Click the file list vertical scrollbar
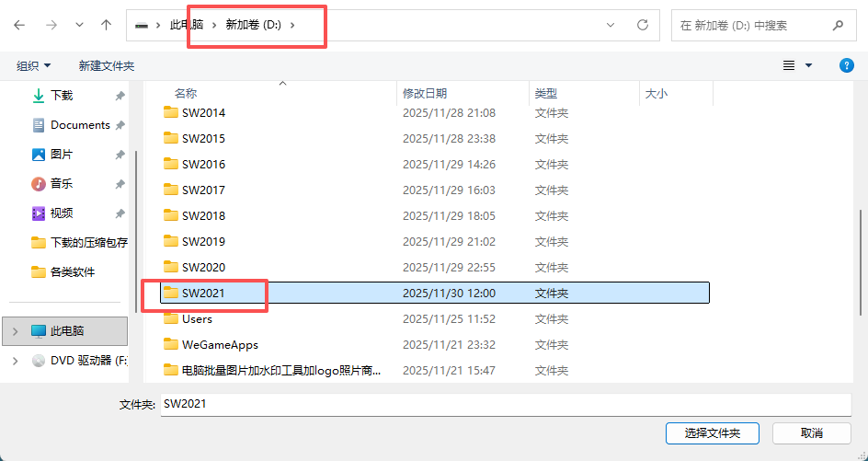Viewport: 868px width, 461px height. (862, 260)
